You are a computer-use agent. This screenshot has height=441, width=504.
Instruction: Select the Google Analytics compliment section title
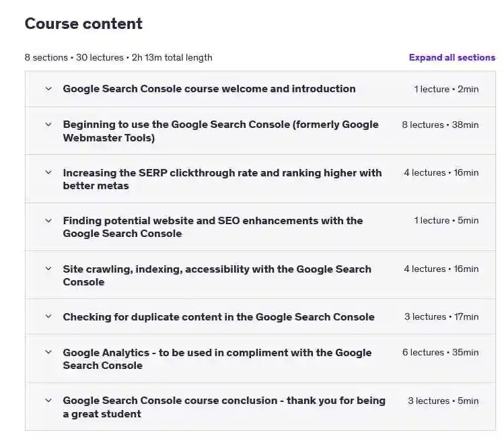[217, 359]
